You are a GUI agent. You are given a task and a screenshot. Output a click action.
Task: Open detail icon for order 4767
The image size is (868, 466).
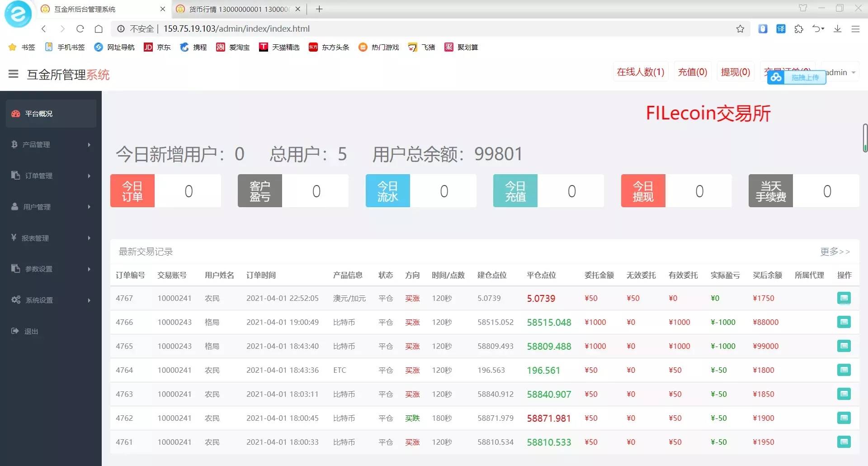[844, 298]
